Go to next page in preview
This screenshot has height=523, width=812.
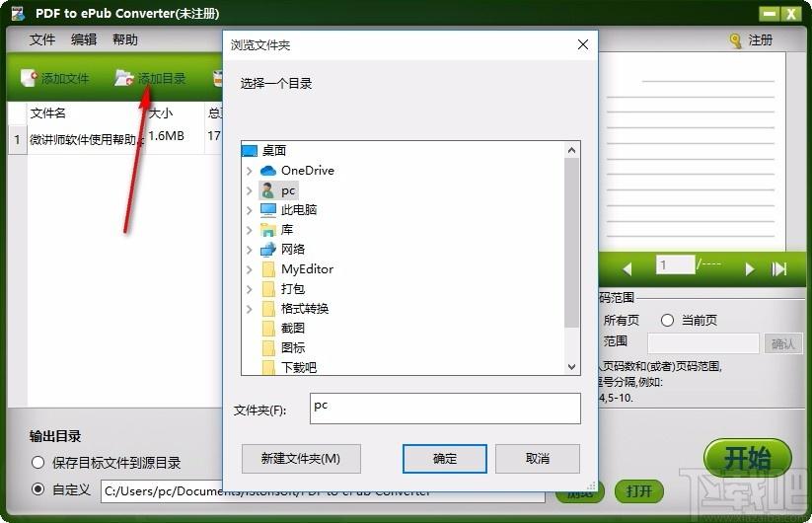[749, 268]
